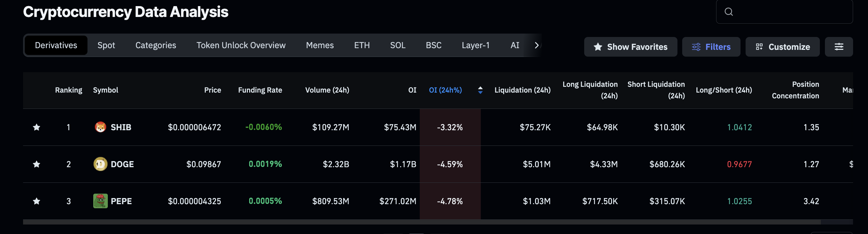
Task: Switch to the Spot tab
Action: [106, 45]
